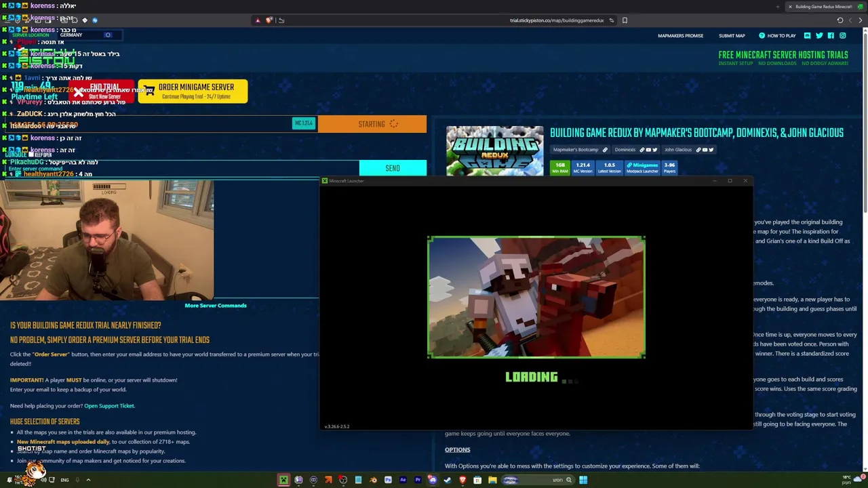Open the Instagram icon in site header
Image resolution: width=868 pixels, height=488 pixels.
843,35
